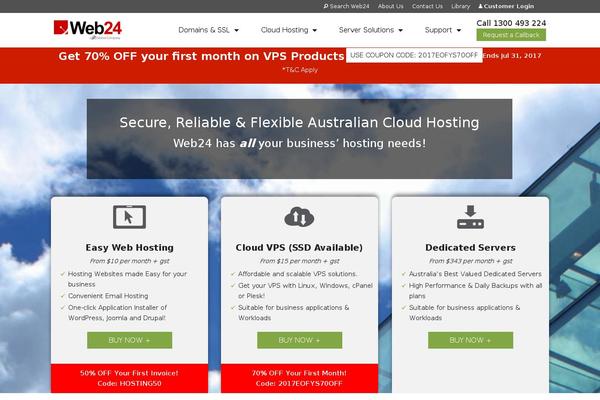Image resolution: width=600 pixels, height=400 pixels.
Task: Click Buy Now under Cloud VPS
Action: tap(299, 340)
